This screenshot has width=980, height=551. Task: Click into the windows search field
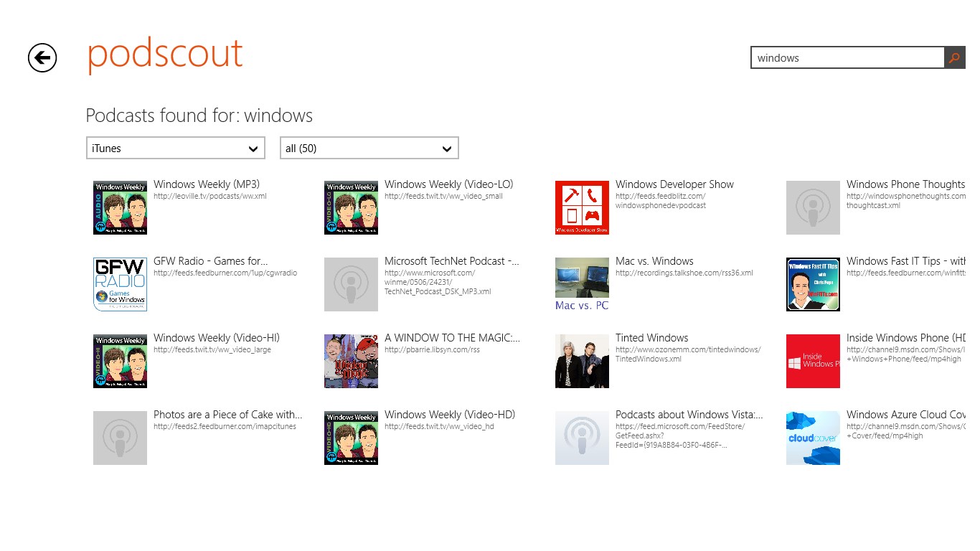coord(847,58)
